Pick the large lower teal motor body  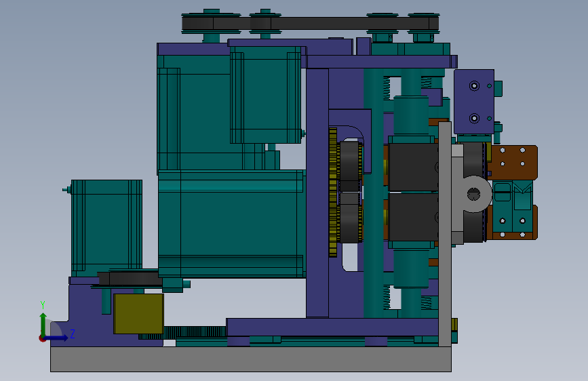[231, 224]
